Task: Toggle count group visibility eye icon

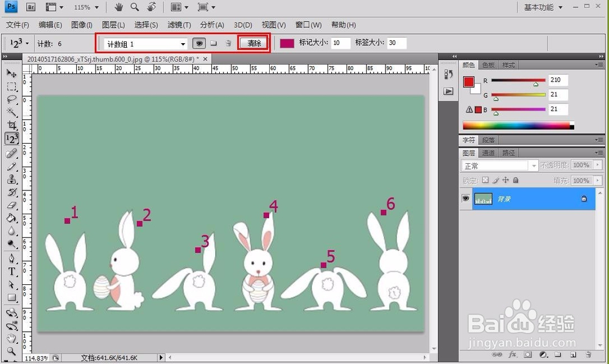Action: pyautogui.click(x=199, y=43)
